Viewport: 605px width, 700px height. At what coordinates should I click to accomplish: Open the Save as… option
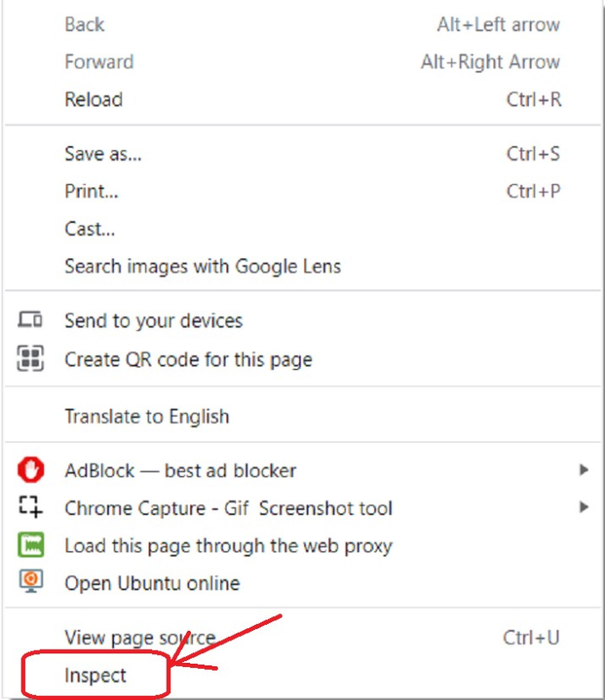pyautogui.click(x=103, y=154)
